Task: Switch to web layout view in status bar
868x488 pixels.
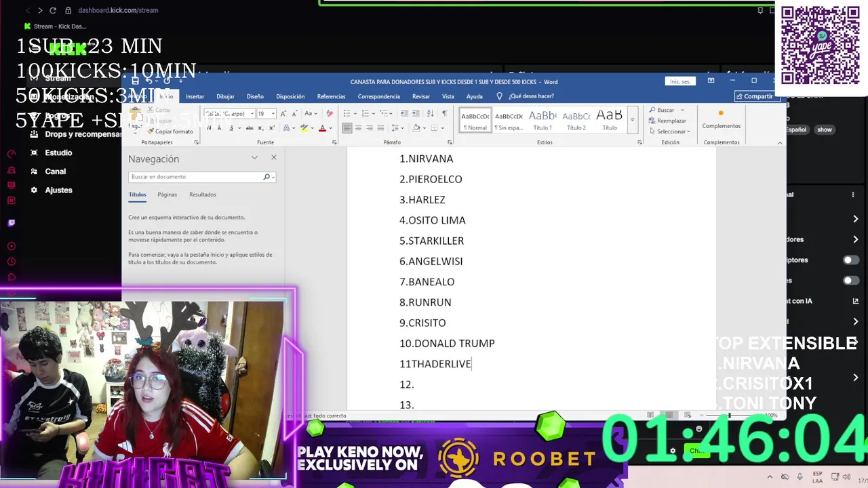Action: coord(687,415)
